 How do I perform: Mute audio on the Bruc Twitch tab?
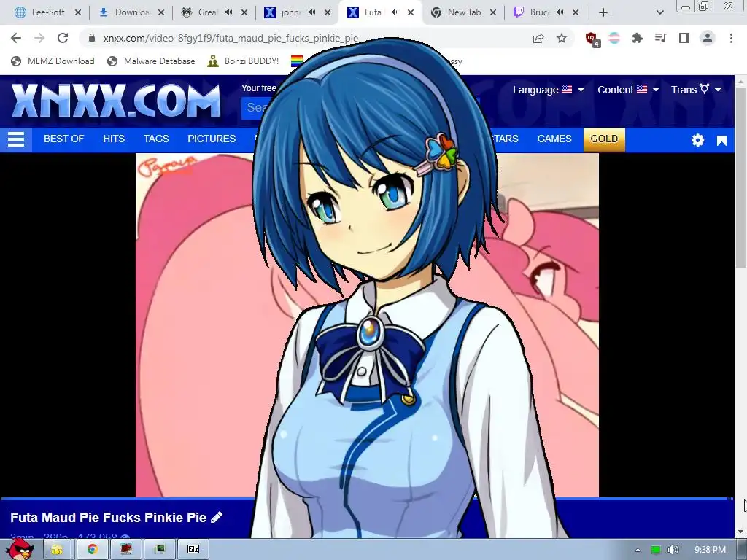560,12
